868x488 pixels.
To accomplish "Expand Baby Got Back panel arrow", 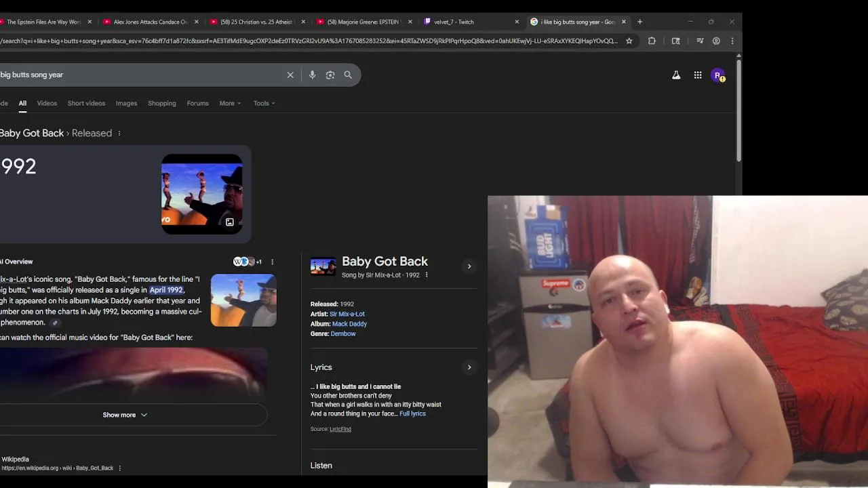I will click(x=469, y=266).
